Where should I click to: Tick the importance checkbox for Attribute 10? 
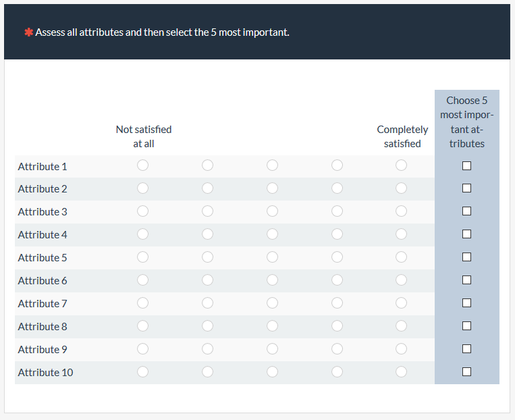466,371
